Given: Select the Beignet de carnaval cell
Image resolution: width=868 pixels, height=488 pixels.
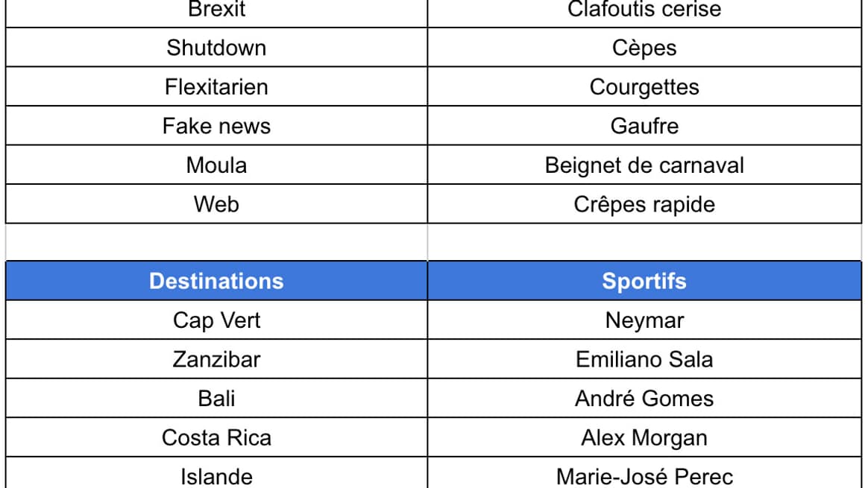Looking at the screenshot, I should tap(644, 165).
